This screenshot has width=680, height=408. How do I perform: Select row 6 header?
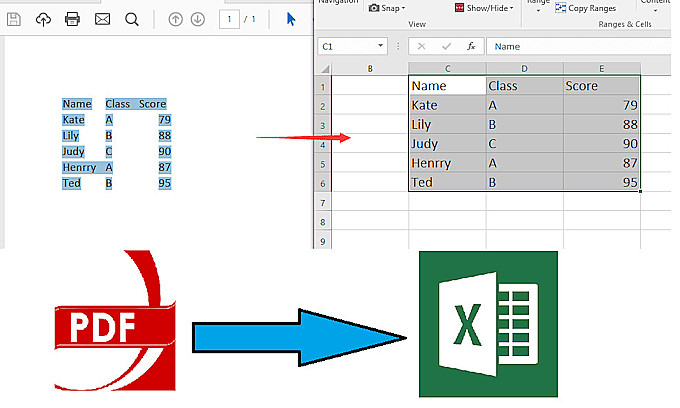(323, 183)
